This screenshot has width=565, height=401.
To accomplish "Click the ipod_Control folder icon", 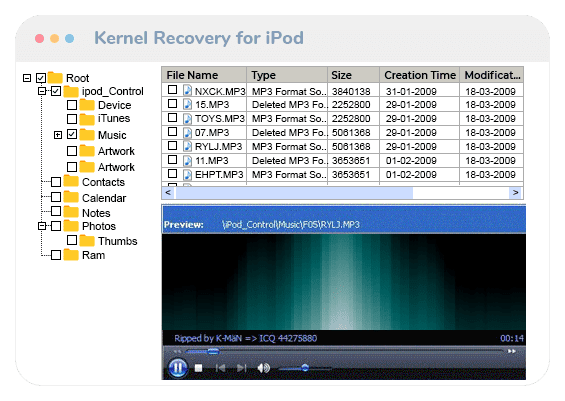I will pyautogui.click(x=71, y=91).
